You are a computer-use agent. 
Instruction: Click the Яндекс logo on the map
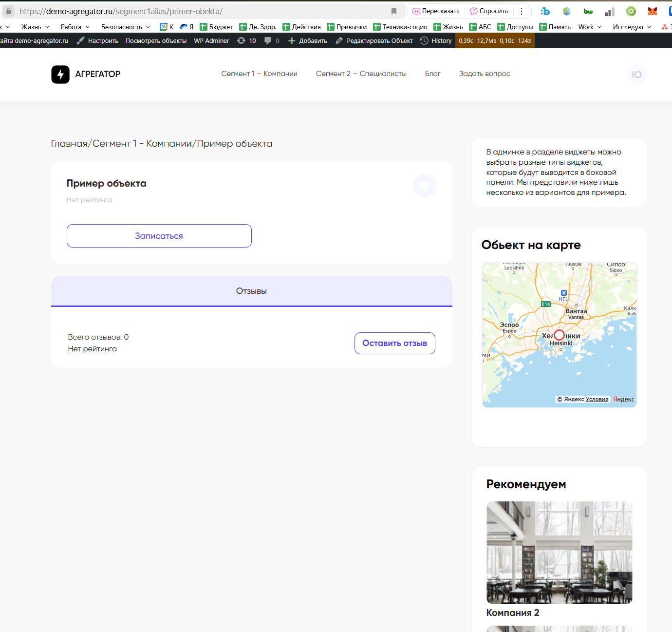click(624, 399)
